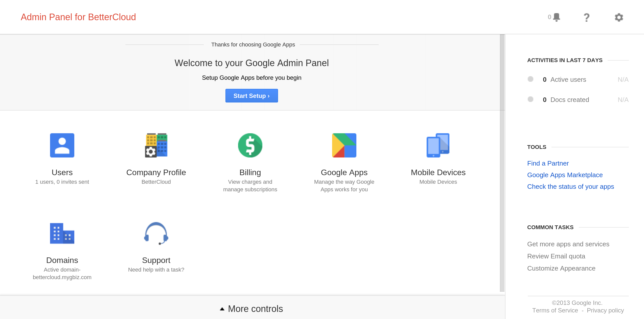
Task: Open the Mobile Devices icon
Action: [x=438, y=145]
